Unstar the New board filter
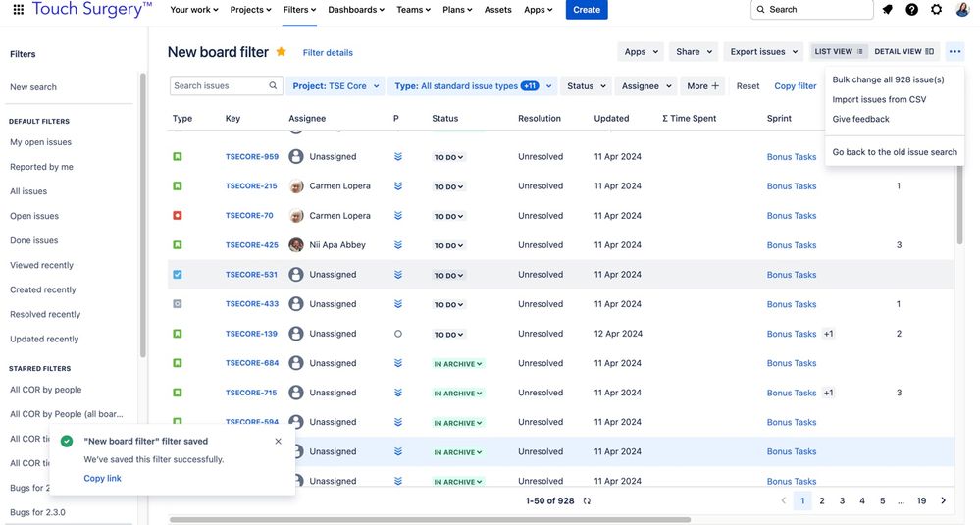Viewport: 980px width, 525px height. point(282,52)
